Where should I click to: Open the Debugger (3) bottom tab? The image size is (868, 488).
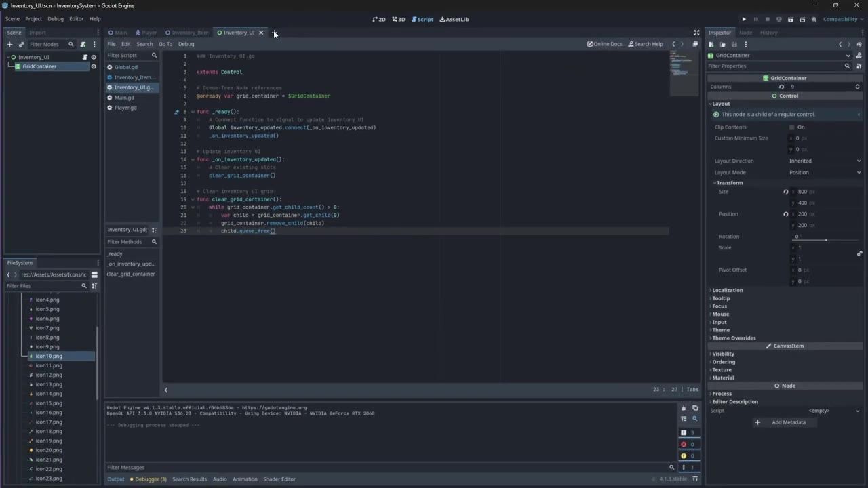[149, 479]
